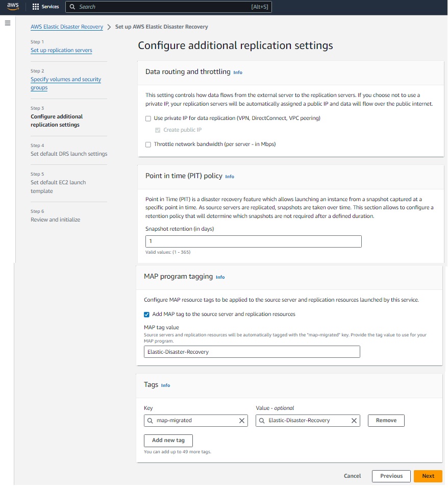
Task: Toggle the hamburger side navigation icon
Action: [x=8, y=23]
